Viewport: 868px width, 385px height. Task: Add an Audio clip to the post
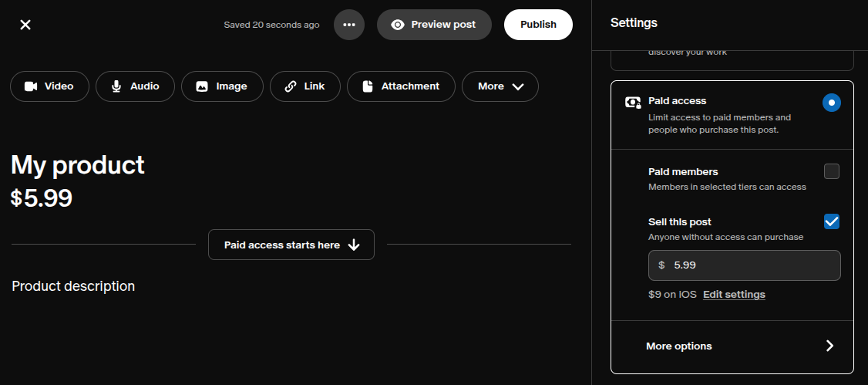pyautogui.click(x=135, y=86)
